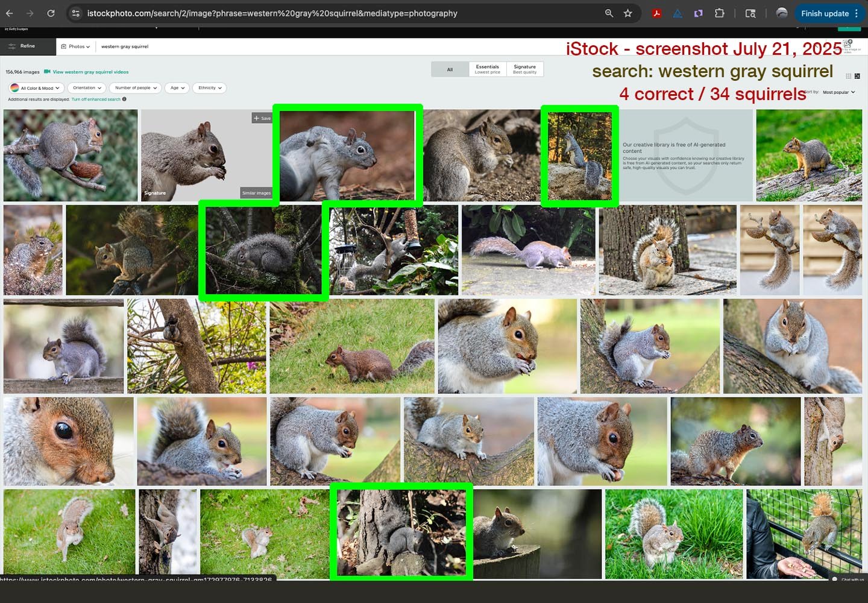
Task: Bookmark this page with the star icon
Action: pyautogui.click(x=628, y=13)
